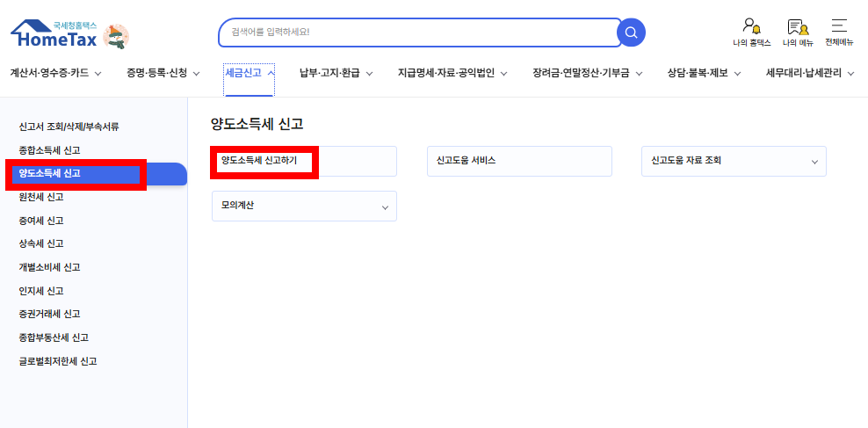The image size is (868, 428).
Task: Click the HomeTax logo
Action: [x=54, y=35]
